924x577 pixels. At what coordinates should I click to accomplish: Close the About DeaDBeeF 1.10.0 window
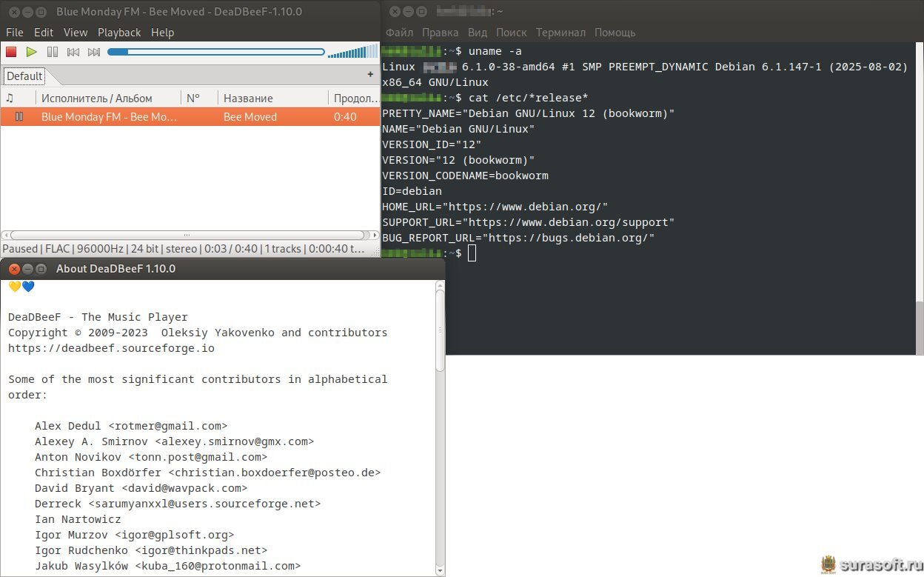14,269
